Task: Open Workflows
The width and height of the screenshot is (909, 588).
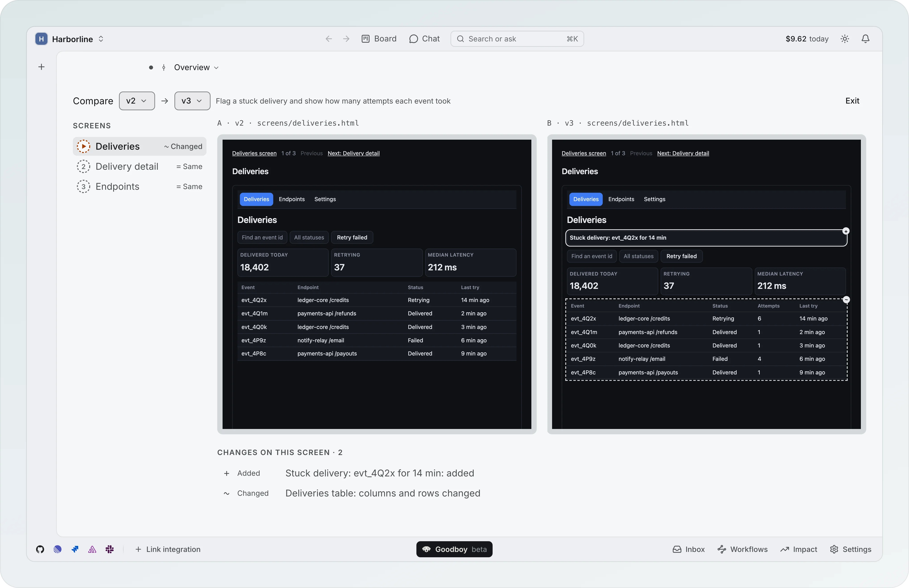Action: (743, 549)
